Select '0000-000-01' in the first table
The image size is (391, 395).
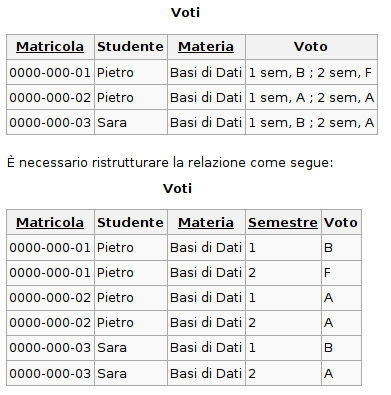click(x=50, y=72)
